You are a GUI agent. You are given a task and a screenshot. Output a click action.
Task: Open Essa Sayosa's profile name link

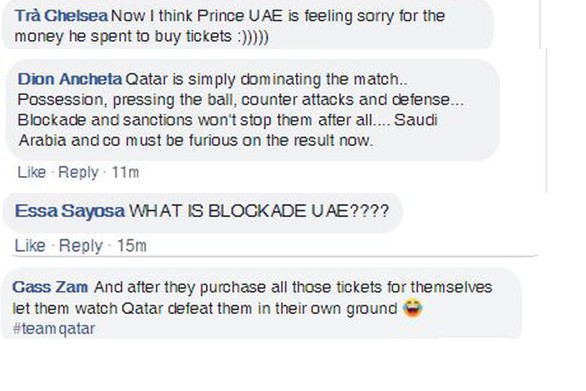70,211
